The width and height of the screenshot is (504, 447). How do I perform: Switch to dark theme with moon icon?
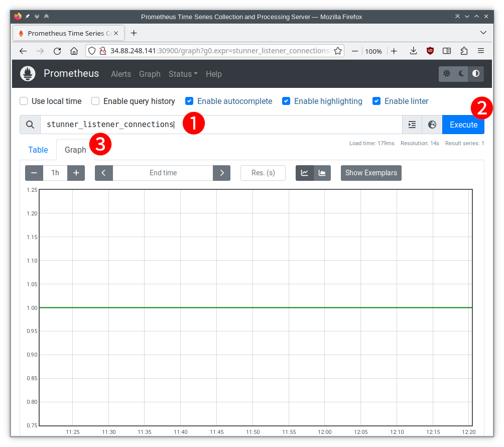tap(461, 74)
